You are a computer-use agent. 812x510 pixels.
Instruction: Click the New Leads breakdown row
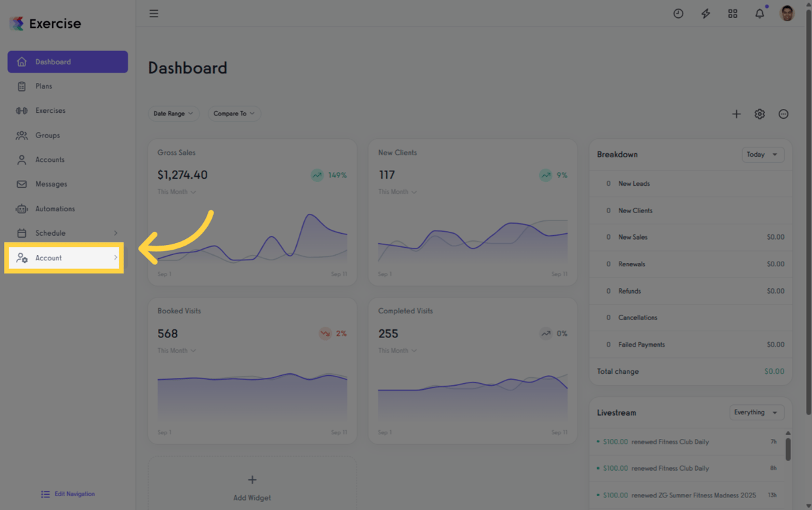point(690,184)
